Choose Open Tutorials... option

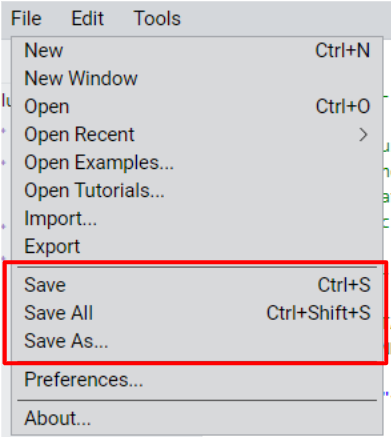197,191
